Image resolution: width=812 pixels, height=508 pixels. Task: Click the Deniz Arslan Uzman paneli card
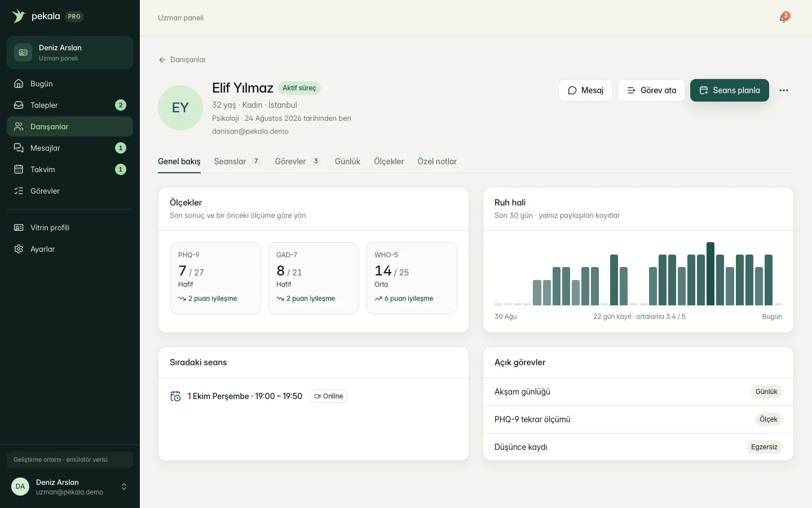(x=70, y=52)
